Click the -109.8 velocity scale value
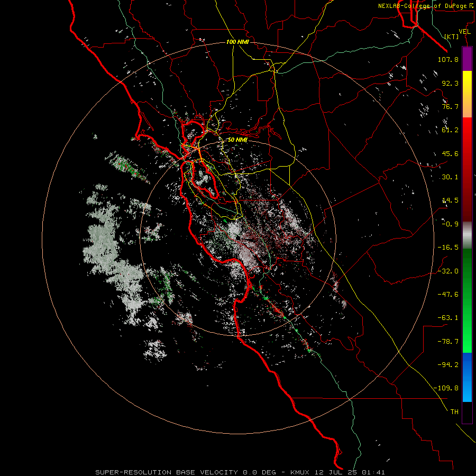Image resolution: width=476 pixels, height=476 pixels. [x=446, y=388]
